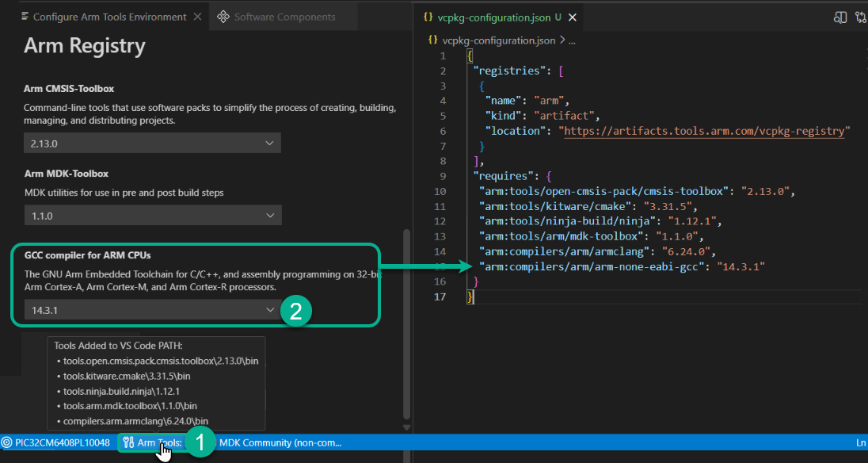The width and height of the screenshot is (868, 463).
Task: Close the Configure Arm Tools Environment tab
Action: [x=197, y=17]
